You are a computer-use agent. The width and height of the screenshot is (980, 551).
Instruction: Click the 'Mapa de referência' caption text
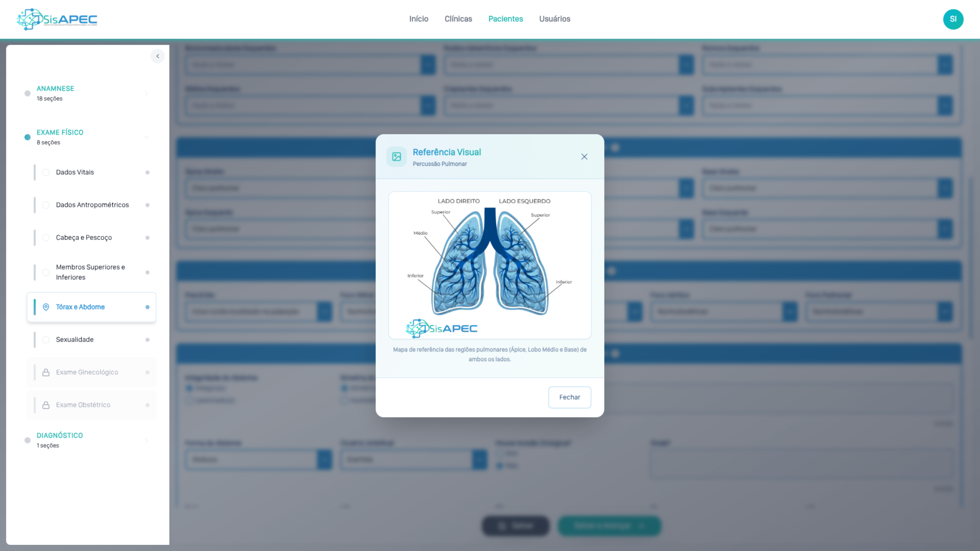pyautogui.click(x=490, y=354)
